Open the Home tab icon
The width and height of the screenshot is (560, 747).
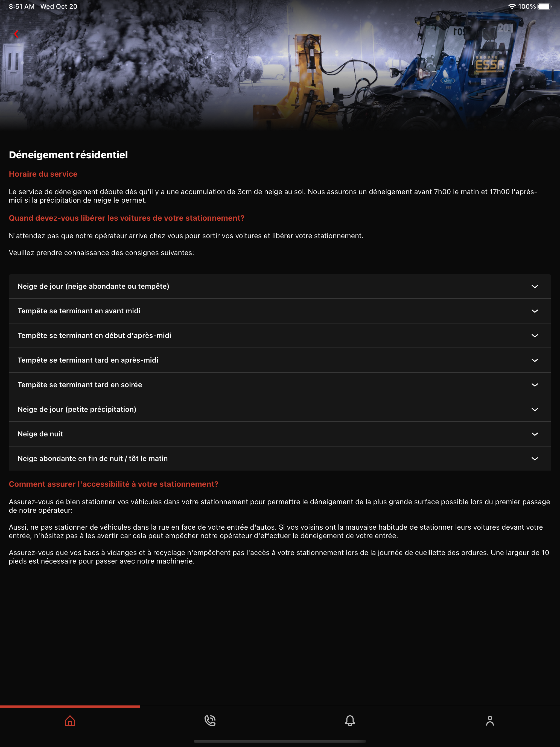click(70, 721)
